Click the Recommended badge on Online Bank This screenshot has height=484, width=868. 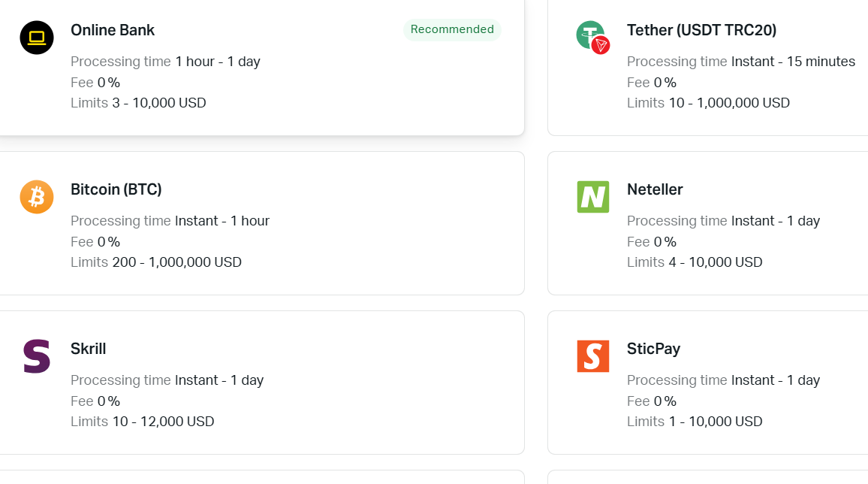click(452, 29)
